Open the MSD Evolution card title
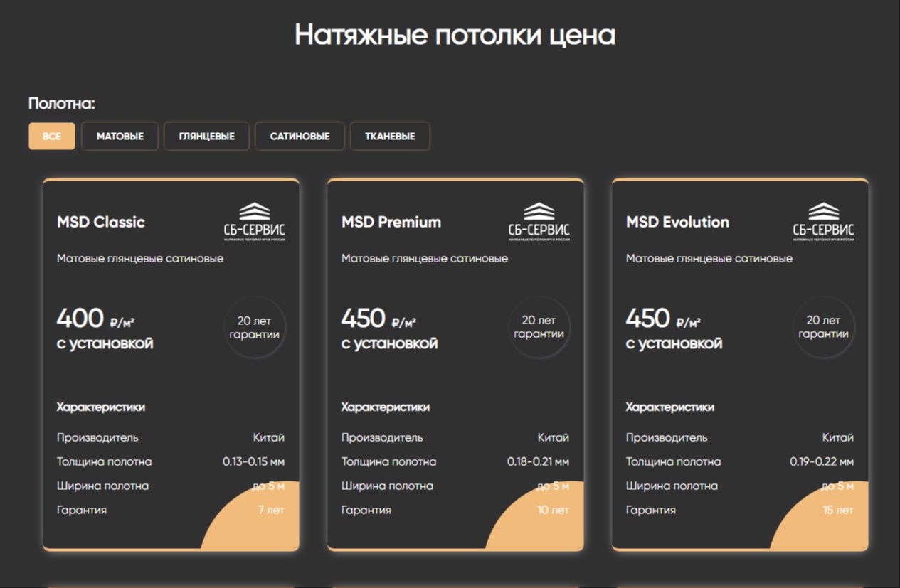 677,222
